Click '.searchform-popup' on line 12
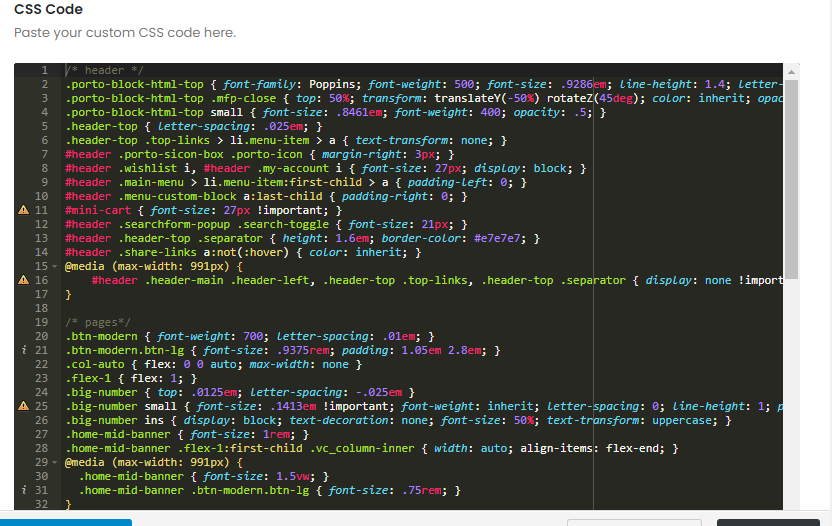 174,224
